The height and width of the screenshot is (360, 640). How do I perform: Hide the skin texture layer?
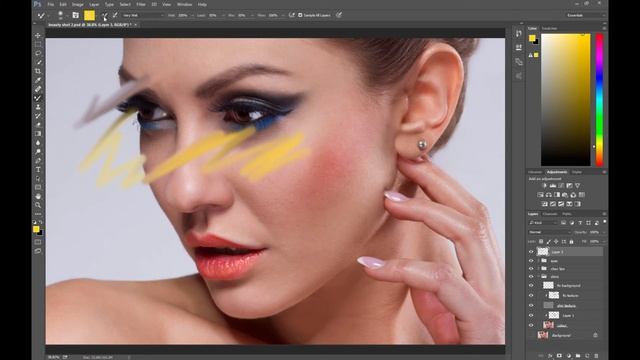pyautogui.click(x=531, y=305)
